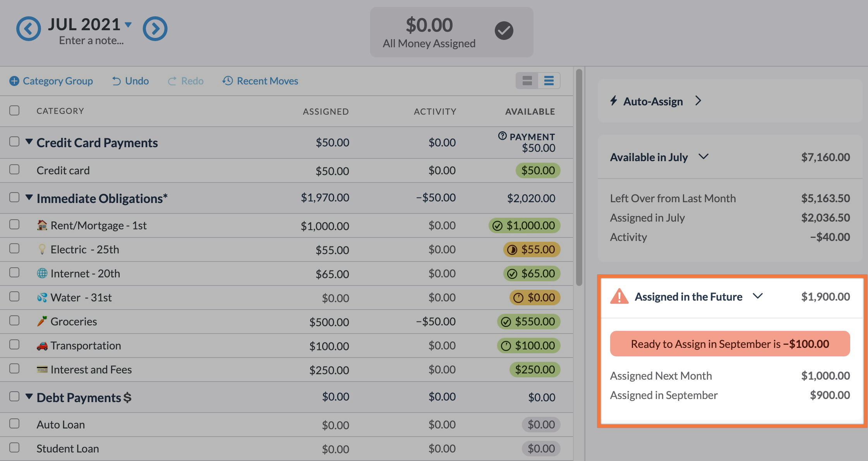
Task: Go to next month arrow
Action: point(155,28)
